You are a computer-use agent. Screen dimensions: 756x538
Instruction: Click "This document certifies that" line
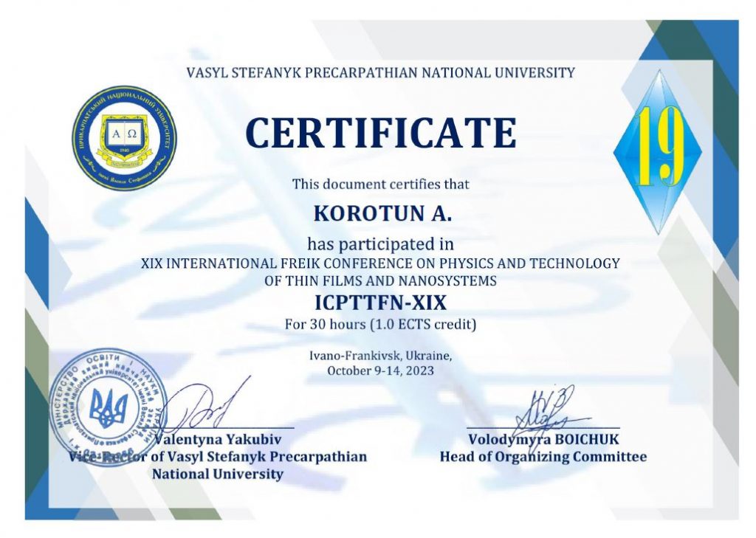380,184
